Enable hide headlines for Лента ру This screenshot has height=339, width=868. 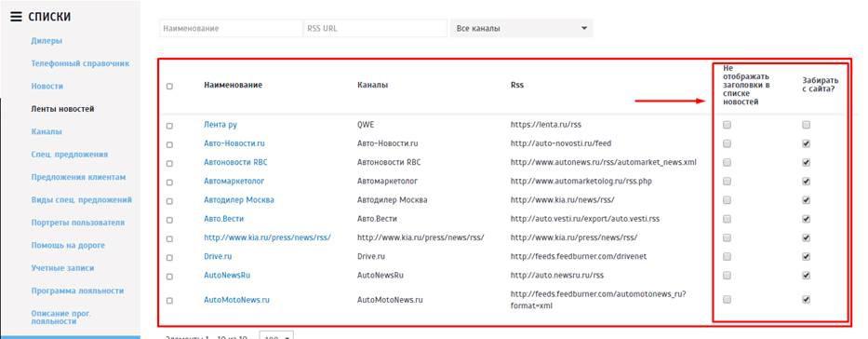coord(727,125)
